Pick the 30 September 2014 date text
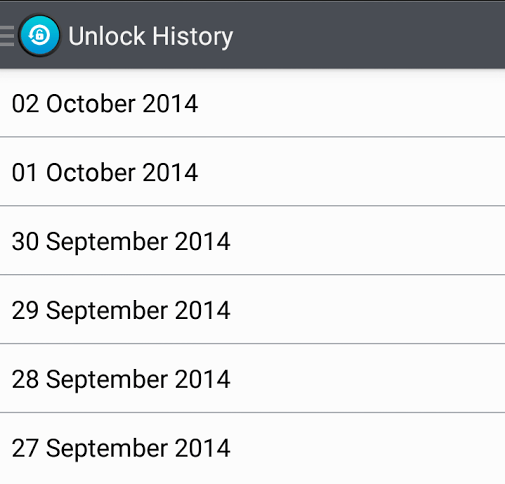This screenshot has width=505, height=484. (121, 242)
